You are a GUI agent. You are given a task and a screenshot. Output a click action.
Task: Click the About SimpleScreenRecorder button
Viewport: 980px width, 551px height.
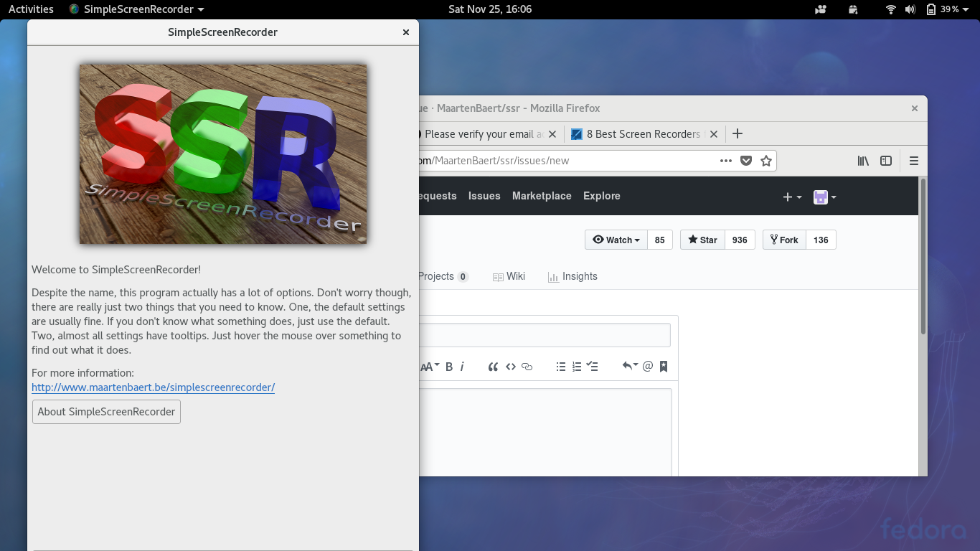(x=105, y=411)
